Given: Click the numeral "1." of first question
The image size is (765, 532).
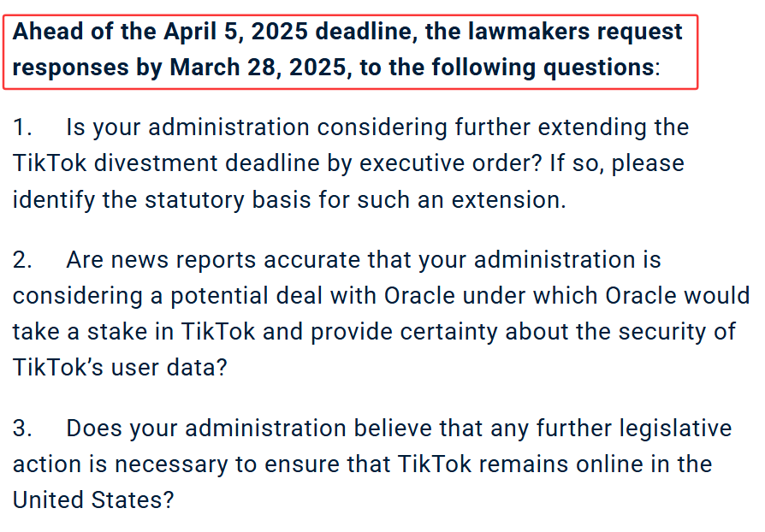Looking at the screenshot, I should point(22,127).
